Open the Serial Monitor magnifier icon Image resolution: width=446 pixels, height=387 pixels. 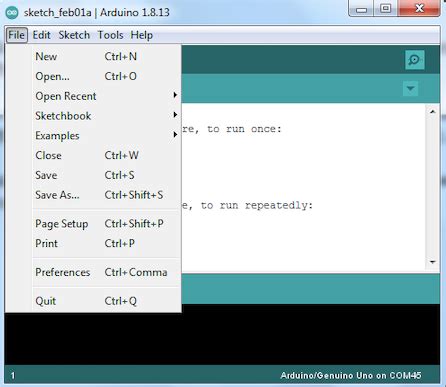[x=414, y=60]
